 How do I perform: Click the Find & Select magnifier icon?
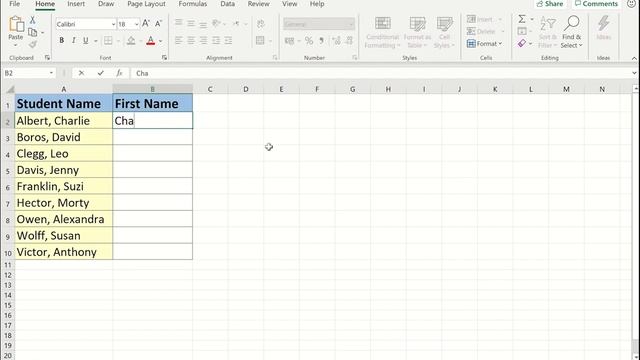coord(572,23)
